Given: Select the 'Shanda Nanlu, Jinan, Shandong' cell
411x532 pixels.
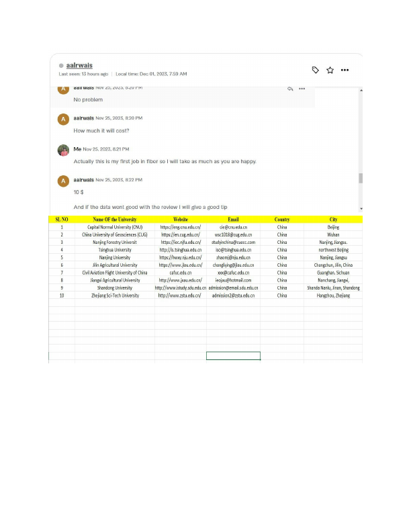Looking at the screenshot, I should point(333,287).
